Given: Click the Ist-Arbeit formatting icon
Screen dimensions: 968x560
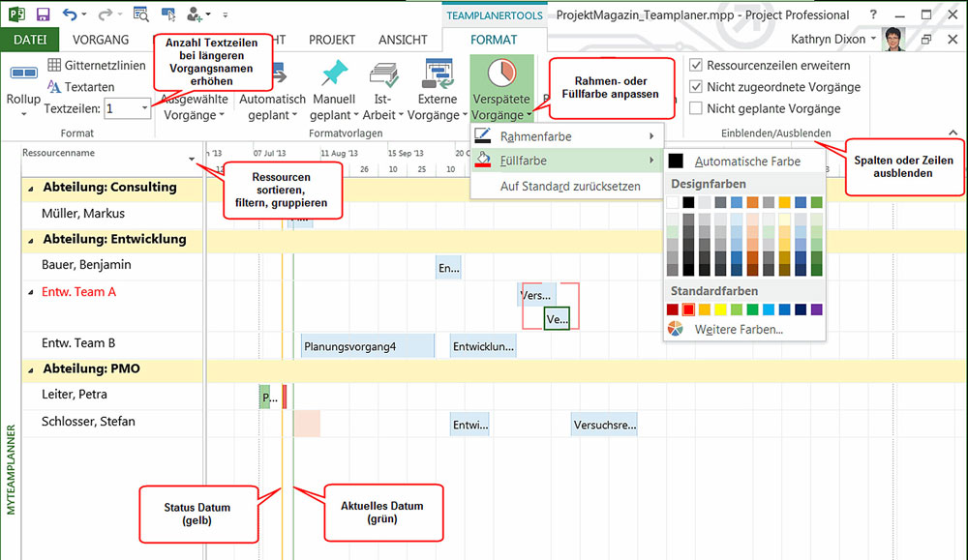Looking at the screenshot, I should 383,74.
